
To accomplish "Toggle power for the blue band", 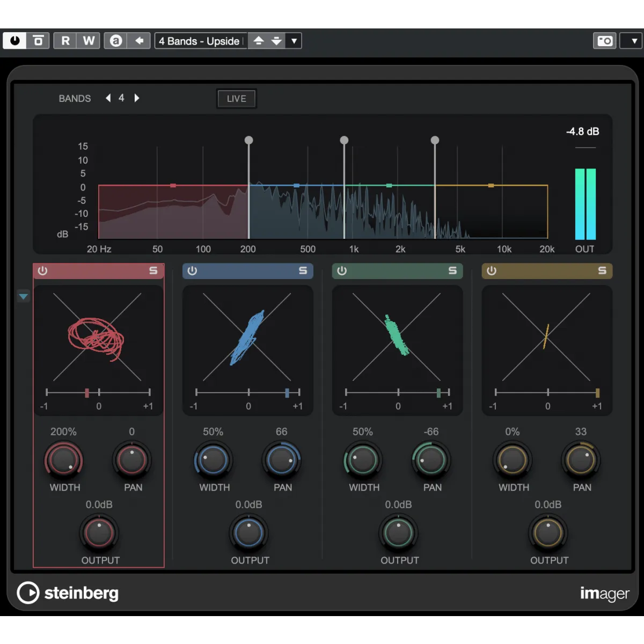I will pos(192,271).
